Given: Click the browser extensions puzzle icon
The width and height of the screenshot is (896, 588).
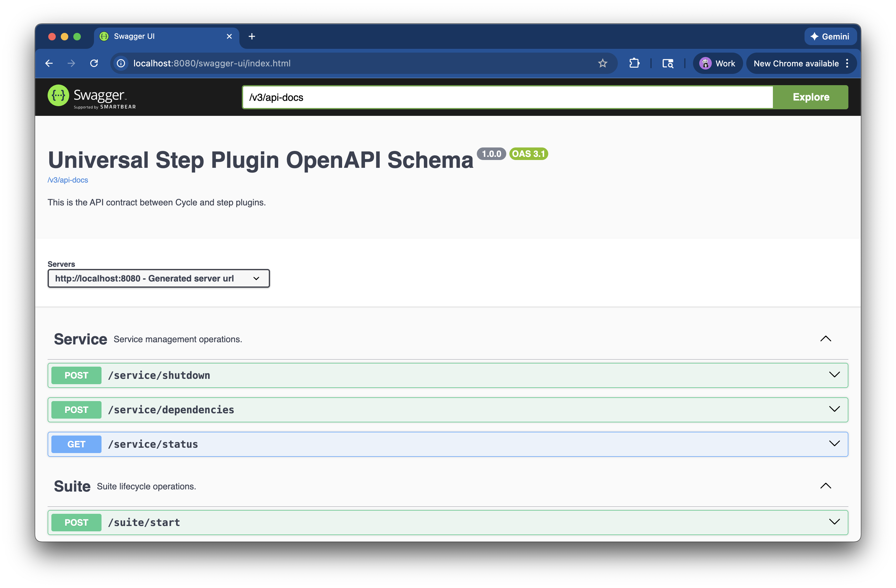Looking at the screenshot, I should [x=634, y=63].
